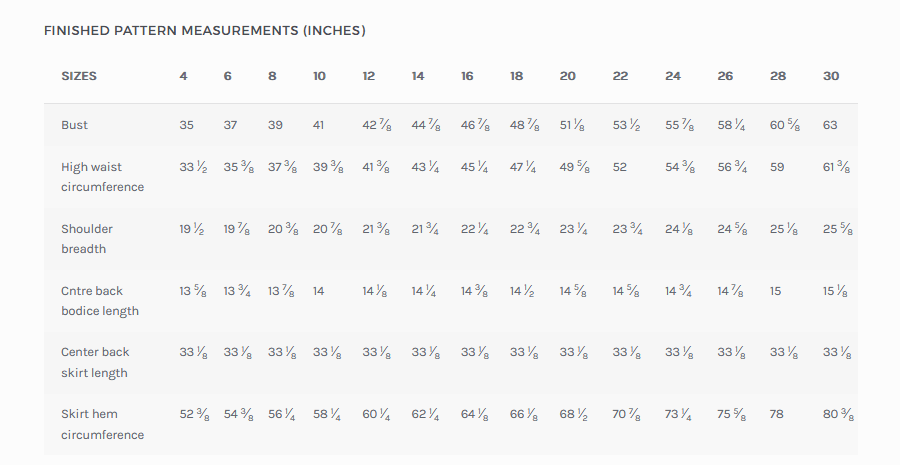Select the High waist circumference row label
This screenshot has width=900, height=465.
(x=102, y=177)
